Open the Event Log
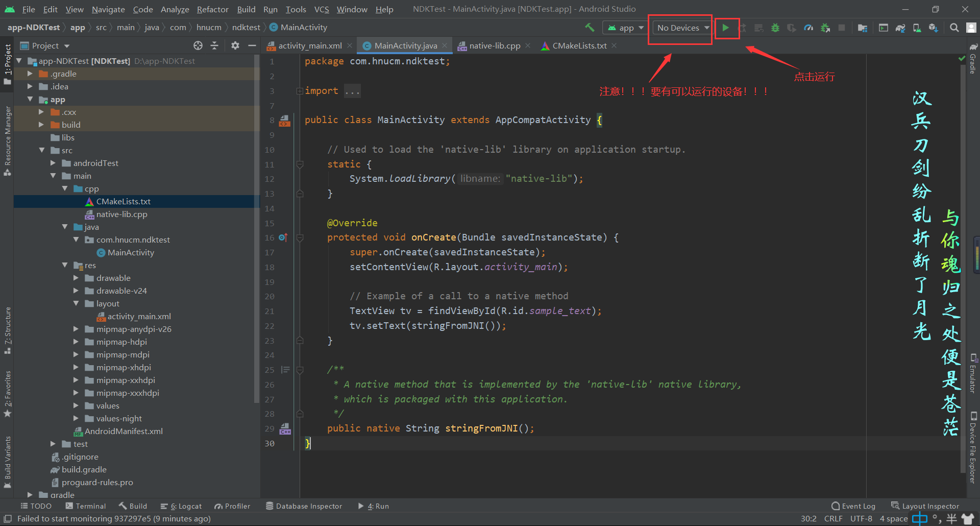 pyautogui.click(x=853, y=506)
